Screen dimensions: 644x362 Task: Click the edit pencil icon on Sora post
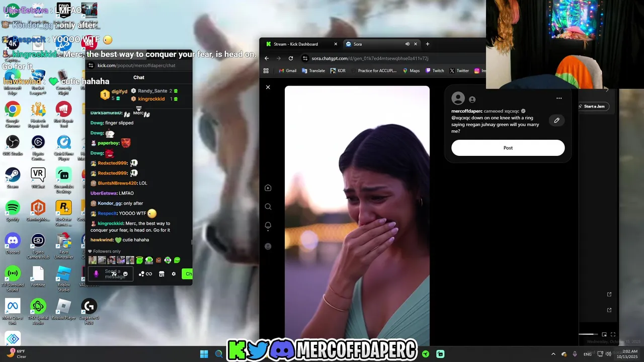(556, 120)
